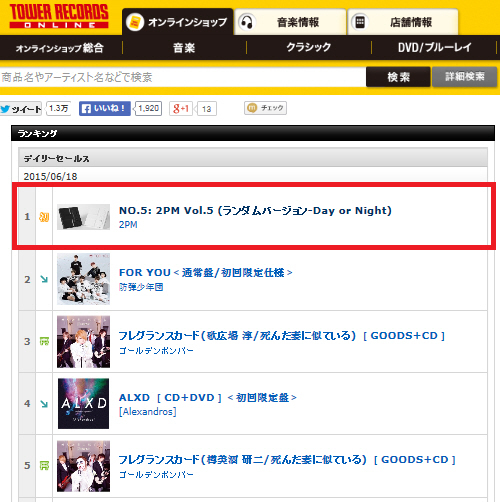Open the NO.5: 2PM Vol.5 album link
The height and width of the screenshot is (502, 500).
click(255, 211)
